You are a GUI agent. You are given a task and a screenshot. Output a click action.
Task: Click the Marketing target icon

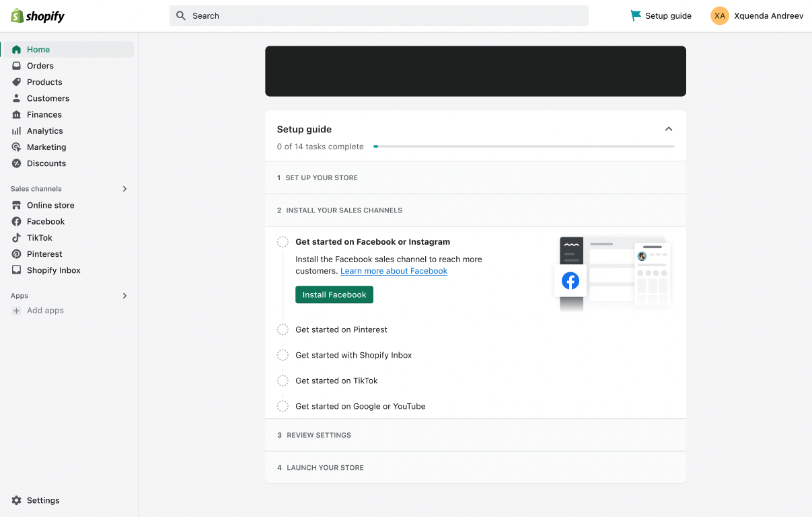[x=17, y=147]
